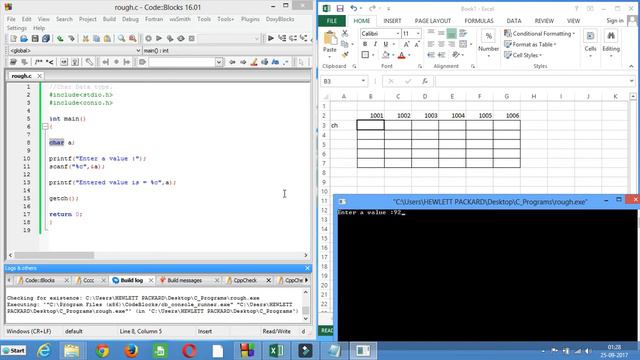Screen dimensions: 640x360
Task: Toggle Align Right in Excel ribbon
Action: point(451,44)
